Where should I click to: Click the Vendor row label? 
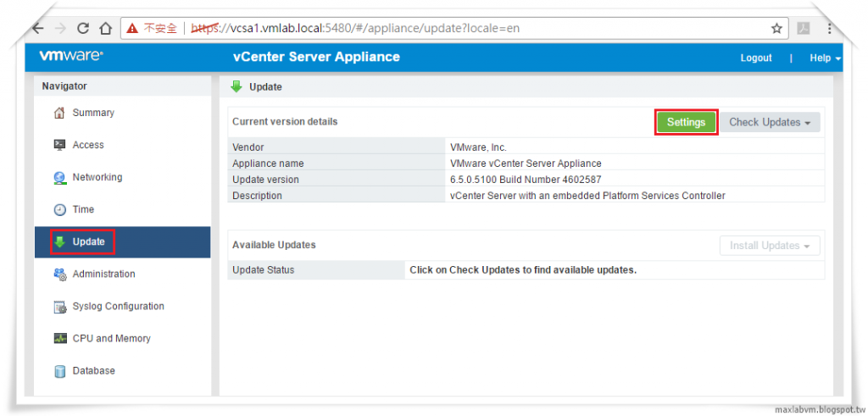pos(248,147)
